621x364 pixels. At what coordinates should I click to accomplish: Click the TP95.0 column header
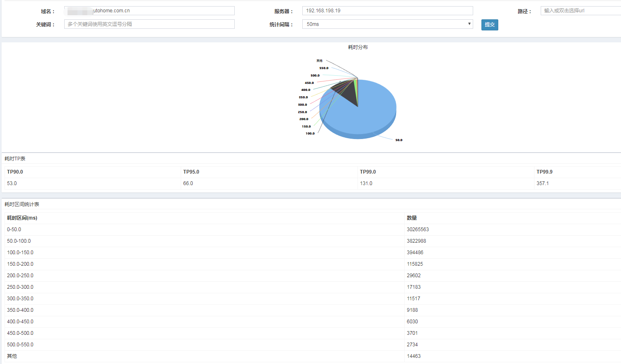tap(191, 172)
